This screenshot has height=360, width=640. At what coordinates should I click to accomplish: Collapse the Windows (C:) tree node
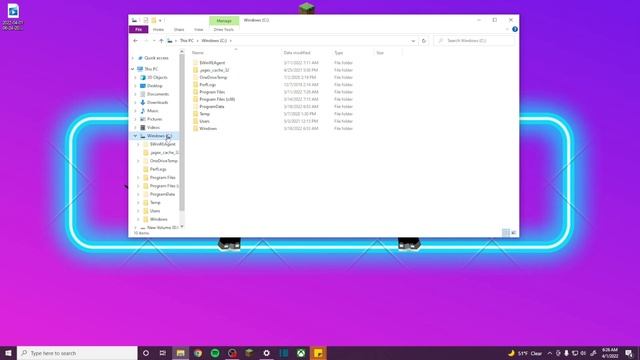click(136, 136)
